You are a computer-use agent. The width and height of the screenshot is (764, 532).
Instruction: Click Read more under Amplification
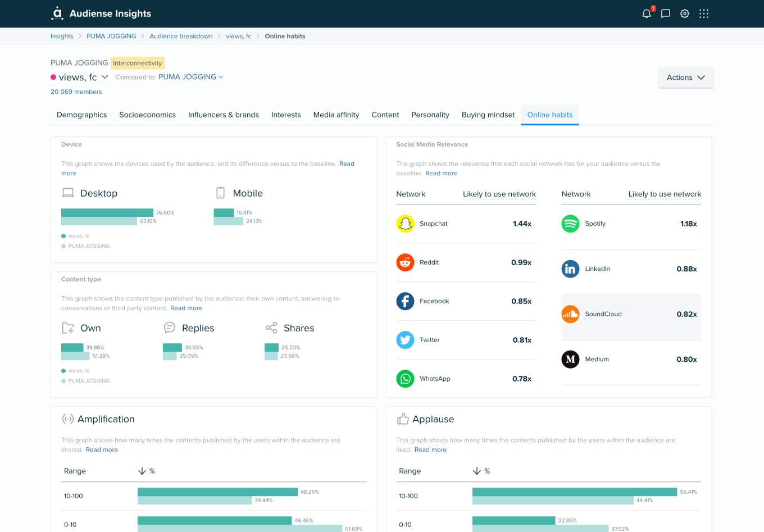102,450
